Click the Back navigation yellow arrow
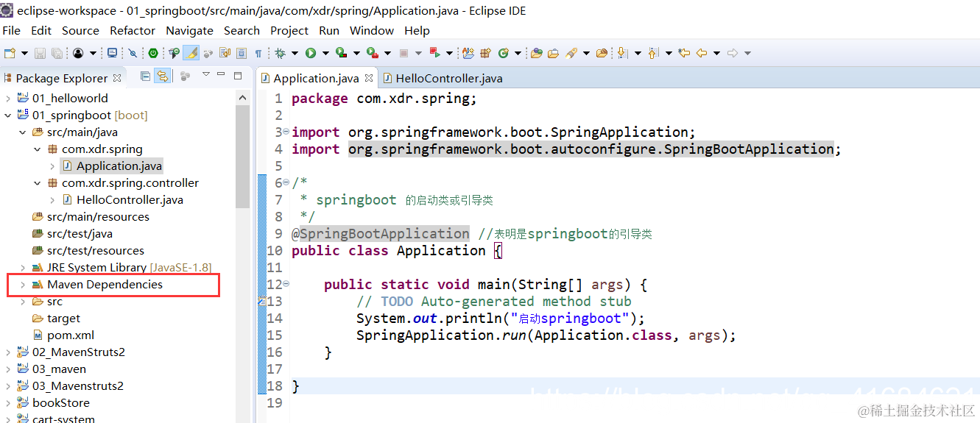The image size is (980, 423). tap(702, 53)
